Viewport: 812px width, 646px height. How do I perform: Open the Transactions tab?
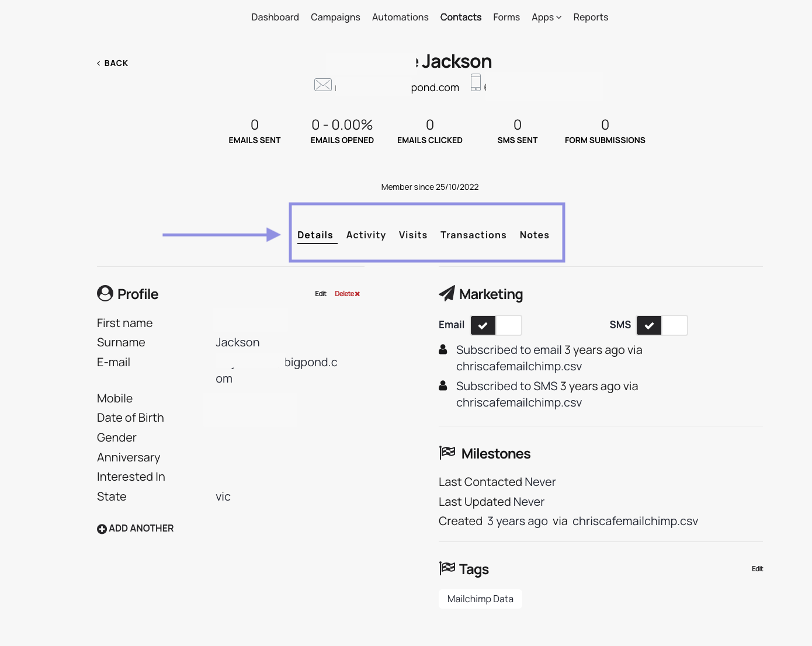coord(473,235)
